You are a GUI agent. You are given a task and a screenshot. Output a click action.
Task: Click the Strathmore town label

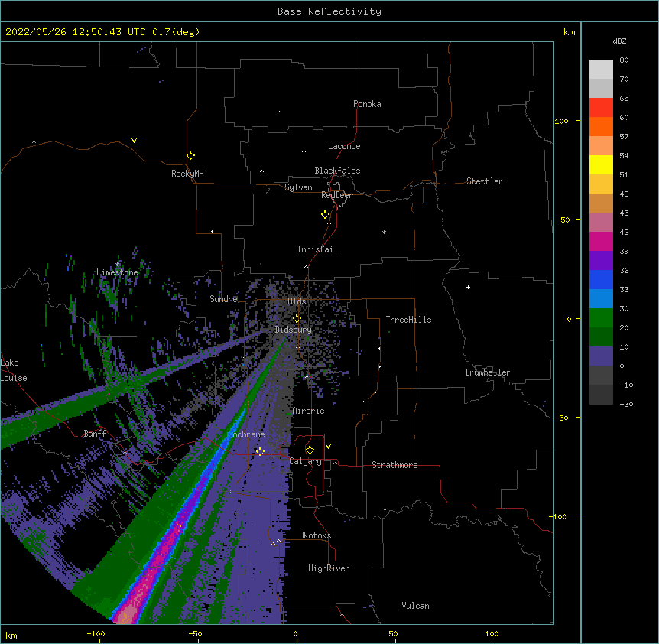click(x=394, y=465)
